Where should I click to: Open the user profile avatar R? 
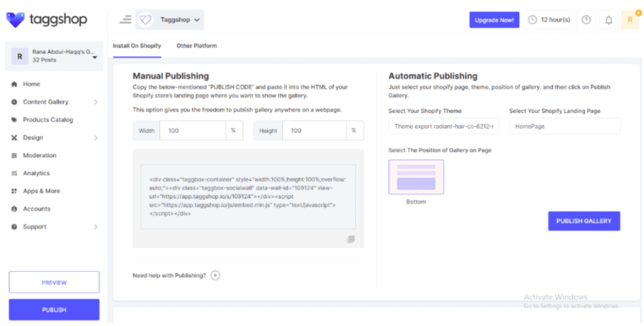[x=630, y=20]
